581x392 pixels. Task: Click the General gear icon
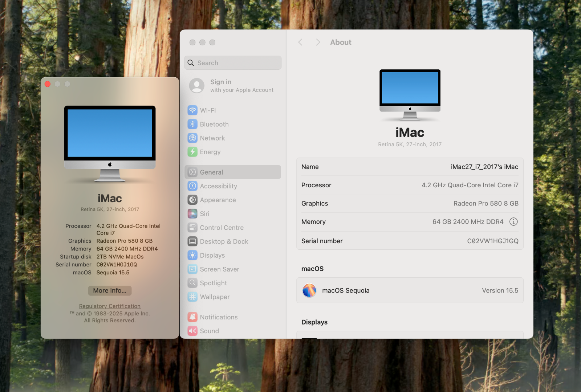[x=192, y=172]
